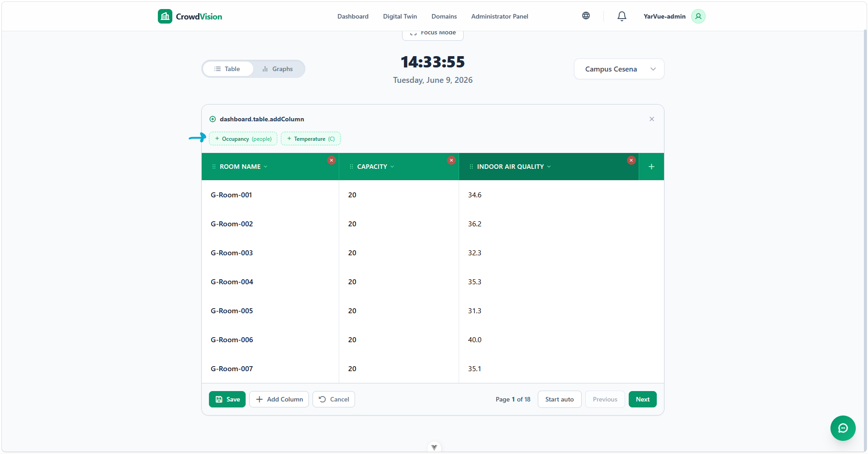
Task: Select the G-Room-006 row name
Action: tap(232, 340)
